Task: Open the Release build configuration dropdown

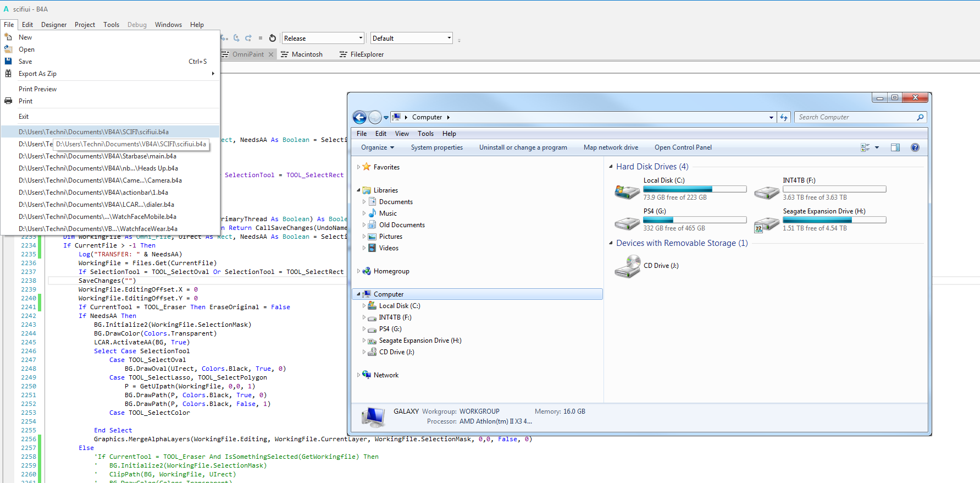Action: coord(323,38)
